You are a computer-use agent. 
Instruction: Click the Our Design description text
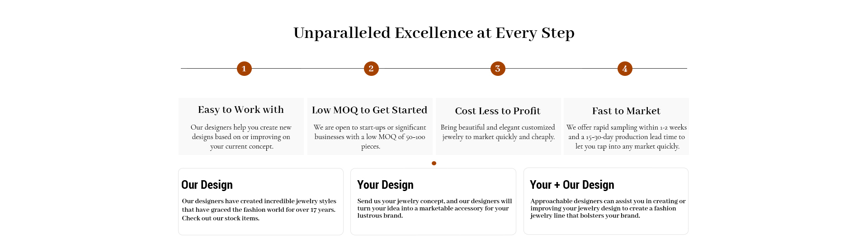[x=259, y=210]
